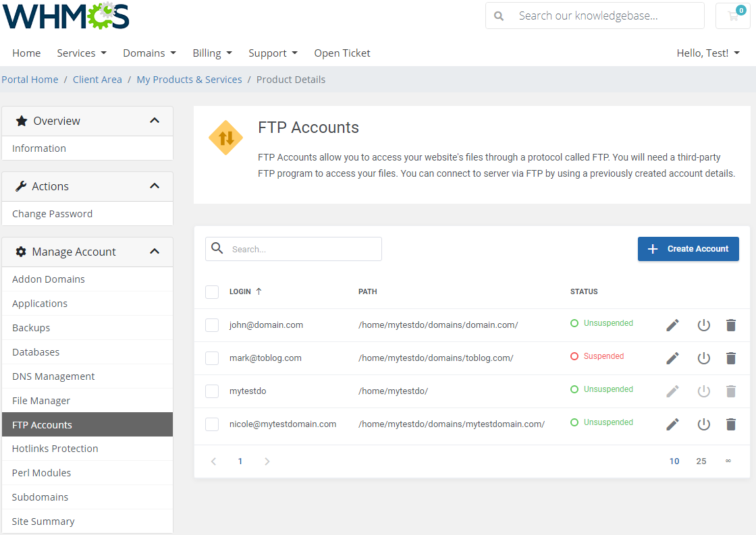The height and width of the screenshot is (535, 756).
Task: Toggle suspension for john@domain.com
Action: pyautogui.click(x=704, y=325)
